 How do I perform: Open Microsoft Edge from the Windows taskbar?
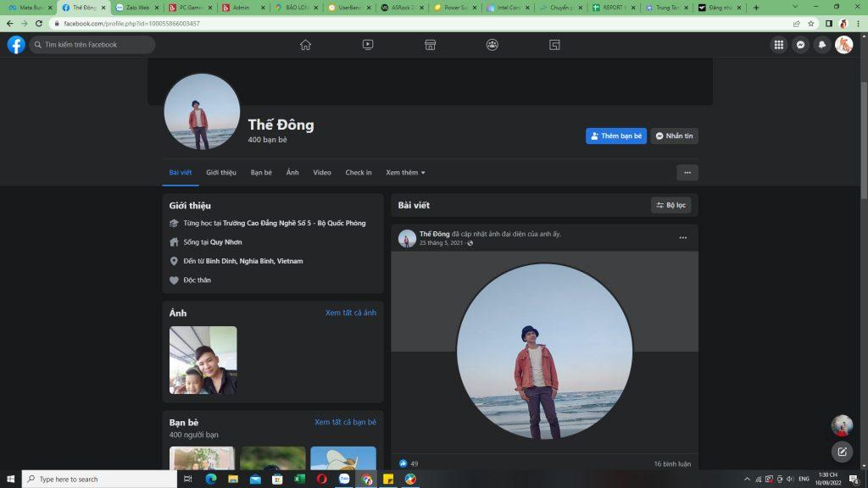click(211, 480)
